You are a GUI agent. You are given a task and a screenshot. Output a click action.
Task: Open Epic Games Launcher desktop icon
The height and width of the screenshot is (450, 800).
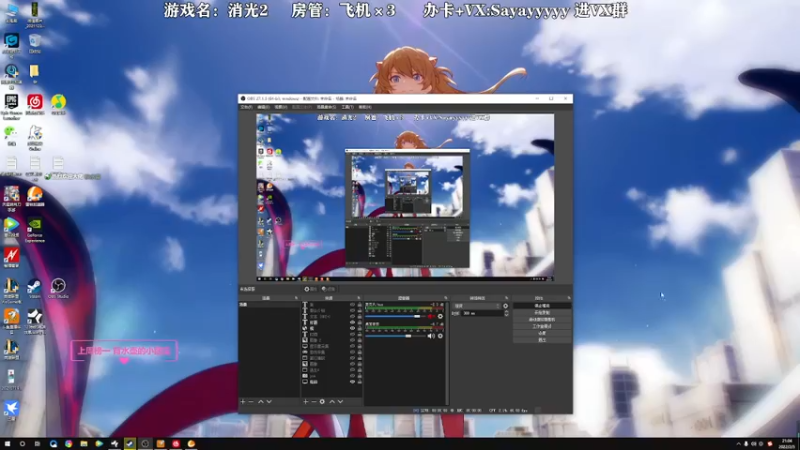pos(11,107)
